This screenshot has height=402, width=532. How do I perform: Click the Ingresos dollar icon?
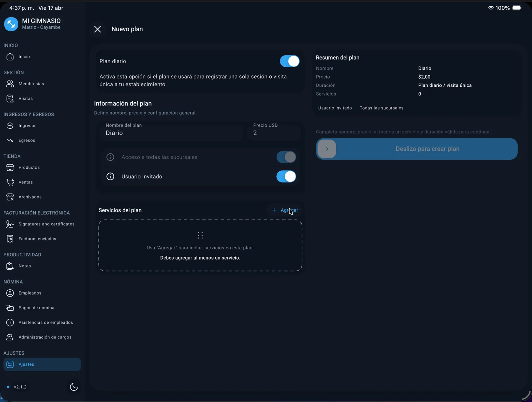click(10, 126)
